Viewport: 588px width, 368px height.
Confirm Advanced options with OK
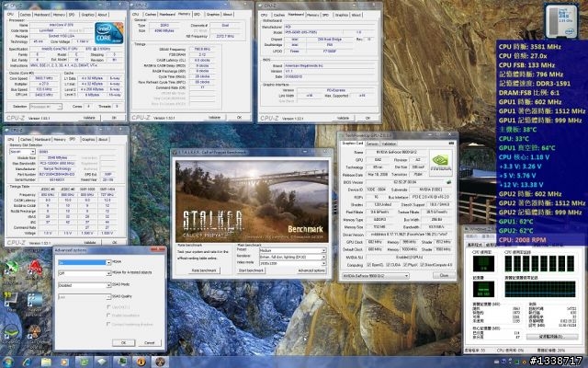123,343
